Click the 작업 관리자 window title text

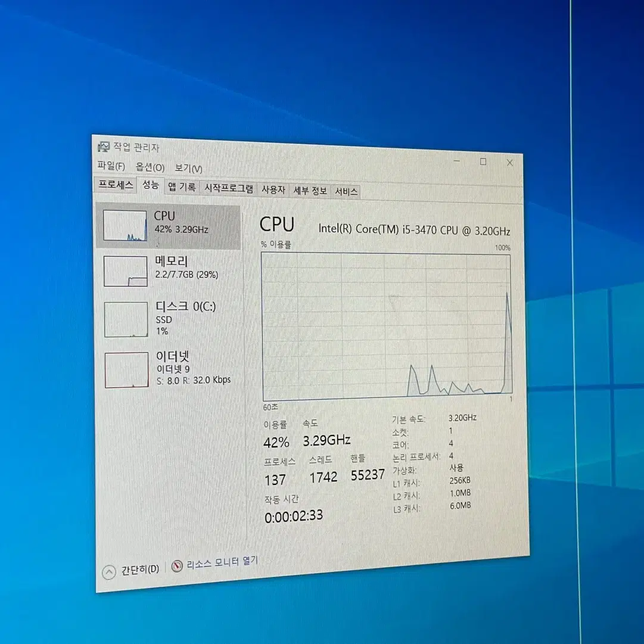point(136,147)
